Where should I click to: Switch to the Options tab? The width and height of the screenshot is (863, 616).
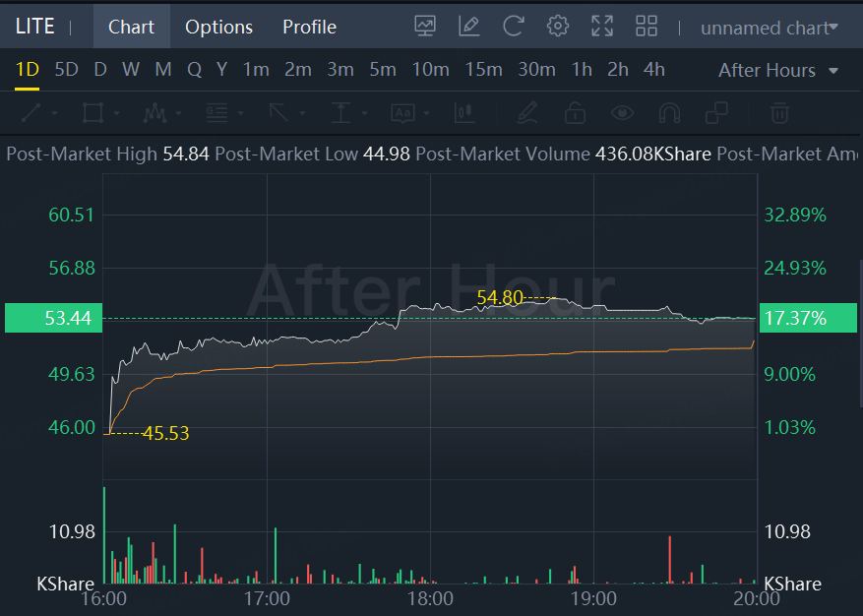tap(218, 27)
